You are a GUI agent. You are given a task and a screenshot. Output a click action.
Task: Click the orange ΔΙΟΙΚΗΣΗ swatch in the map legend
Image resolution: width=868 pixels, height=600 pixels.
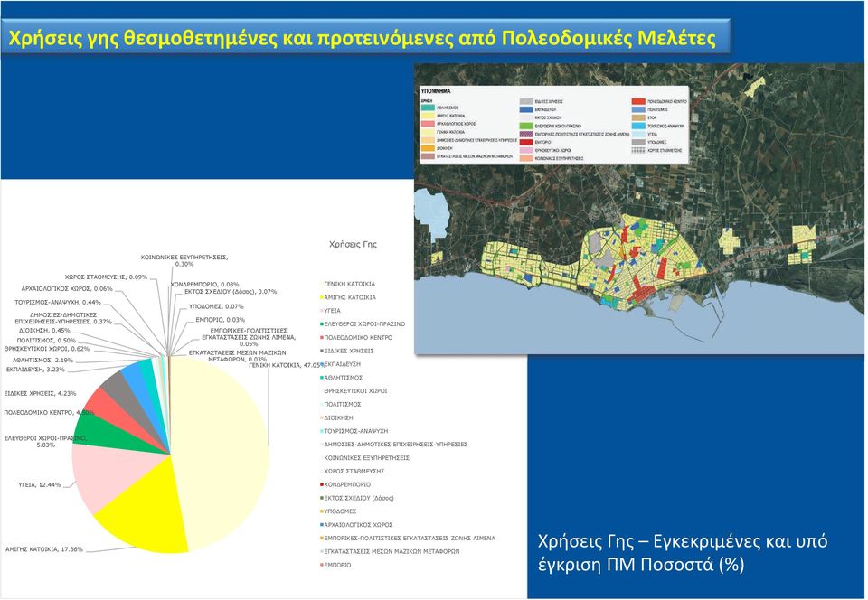tap(428, 148)
